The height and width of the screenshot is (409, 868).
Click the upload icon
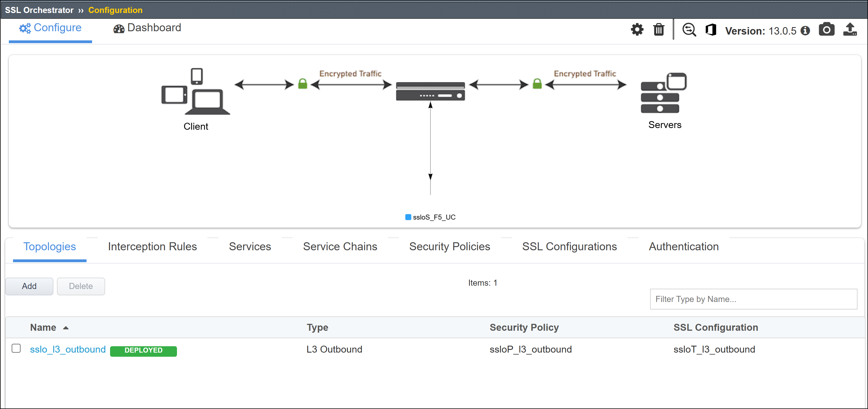(850, 30)
